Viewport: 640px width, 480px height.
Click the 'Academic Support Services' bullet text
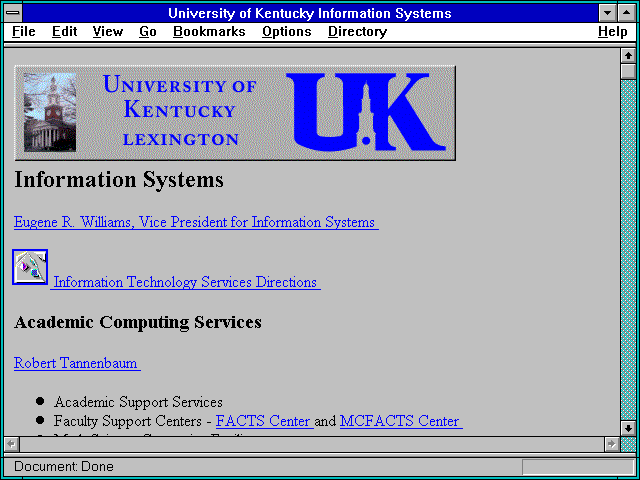pos(138,402)
